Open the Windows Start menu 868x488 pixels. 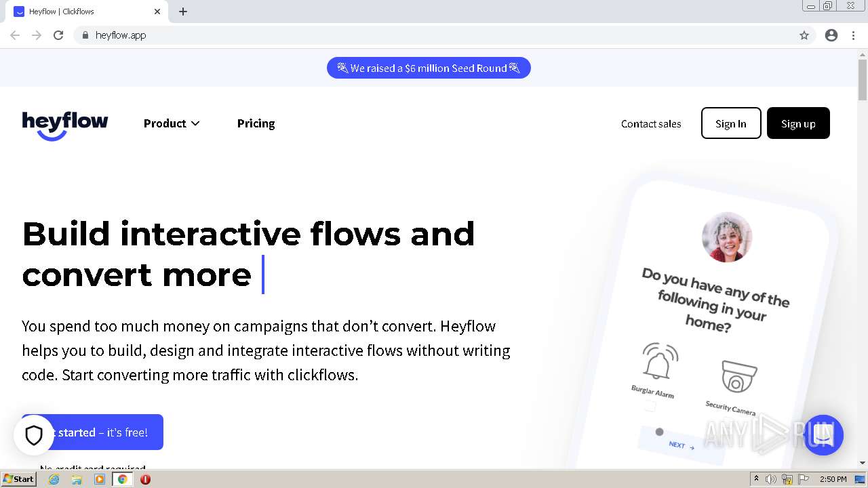point(19,479)
